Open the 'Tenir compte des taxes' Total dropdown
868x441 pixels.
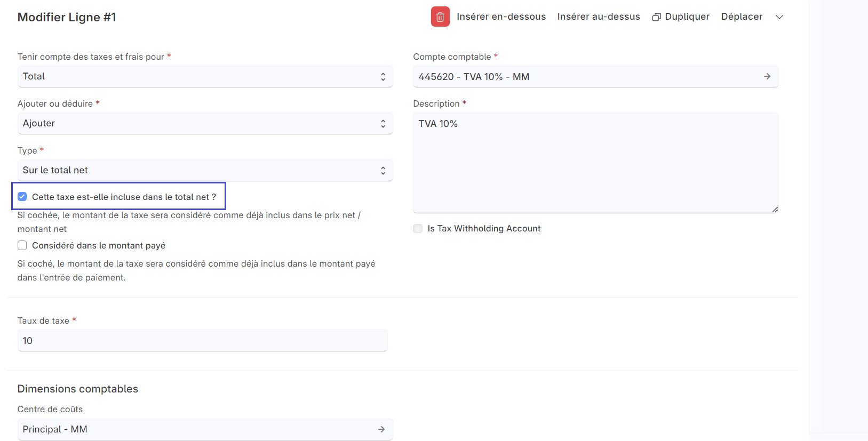(205, 77)
